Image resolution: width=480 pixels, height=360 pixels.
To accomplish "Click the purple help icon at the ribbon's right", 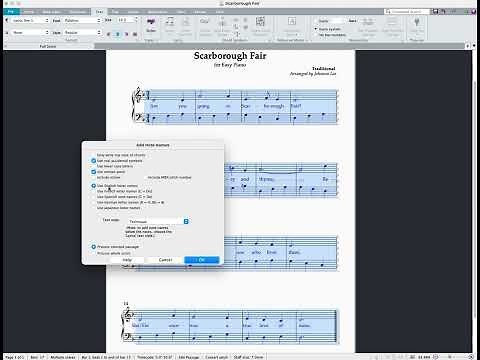I will 474,12.
